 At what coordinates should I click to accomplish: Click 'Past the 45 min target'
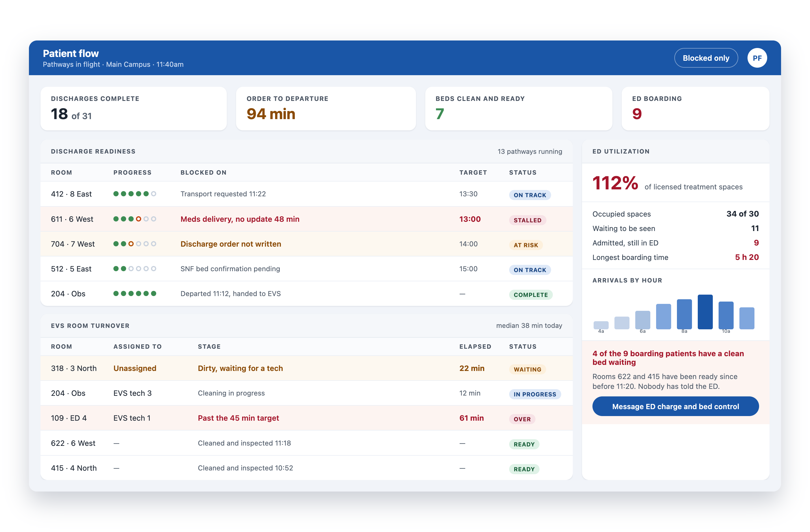click(x=238, y=418)
